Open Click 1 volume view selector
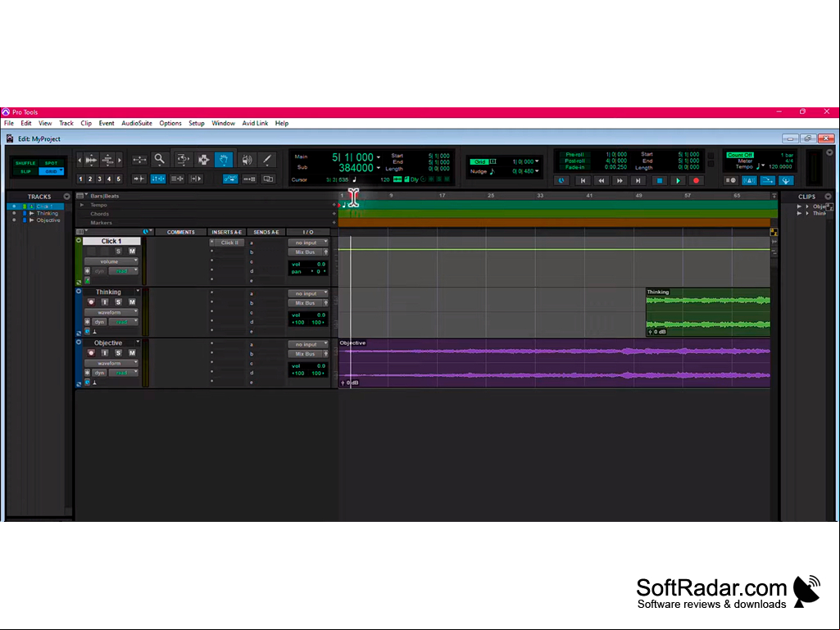The height and width of the screenshot is (630, 840). point(111,261)
